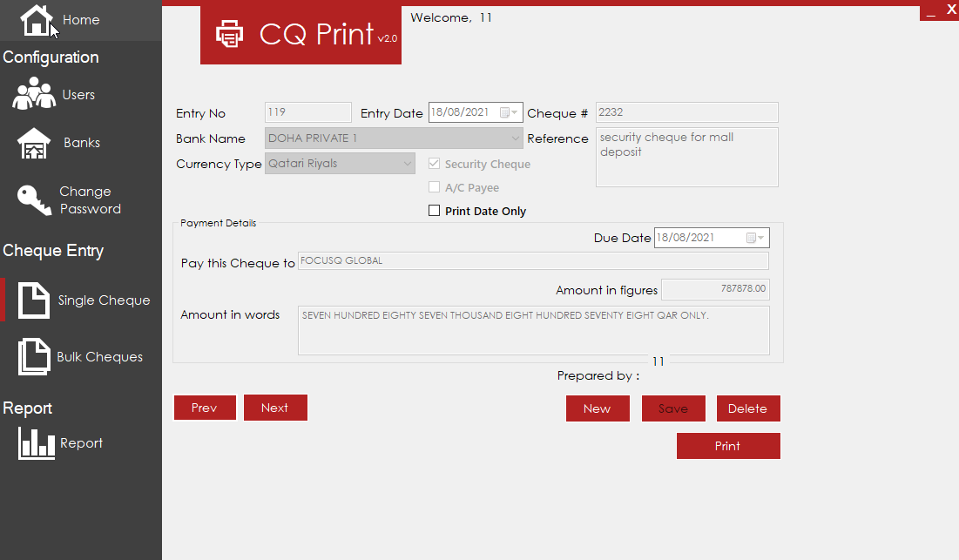Click the Home house icon

point(36,19)
